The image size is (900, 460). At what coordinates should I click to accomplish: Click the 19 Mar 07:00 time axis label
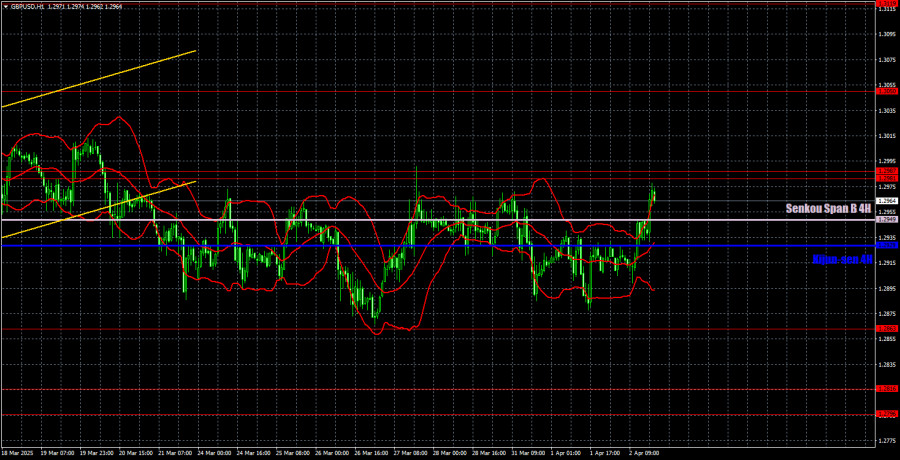tap(55, 453)
